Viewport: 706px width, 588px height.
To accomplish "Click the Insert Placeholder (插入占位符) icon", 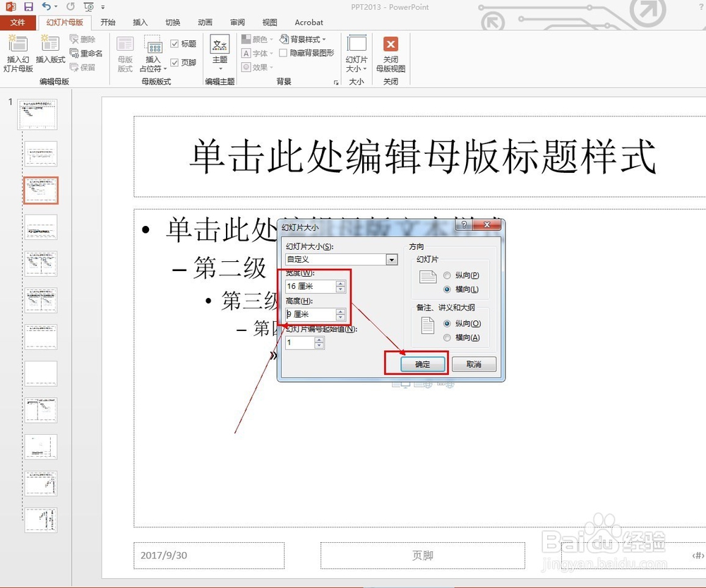I will (153, 54).
